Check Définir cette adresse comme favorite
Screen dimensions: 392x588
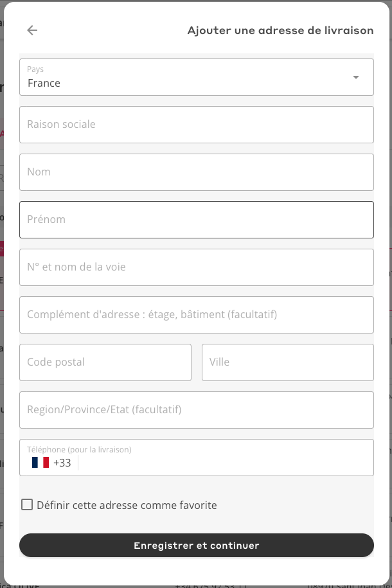(x=27, y=504)
